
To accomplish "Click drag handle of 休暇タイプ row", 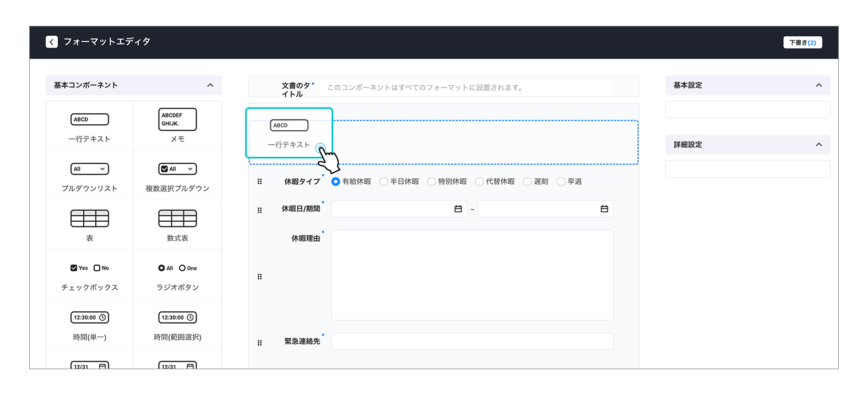I will pyautogui.click(x=259, y=182).
